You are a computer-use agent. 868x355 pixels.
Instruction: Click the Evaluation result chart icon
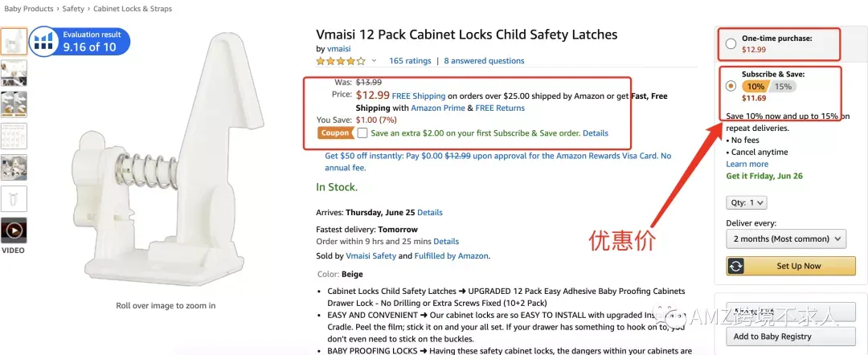click(43, 42)
